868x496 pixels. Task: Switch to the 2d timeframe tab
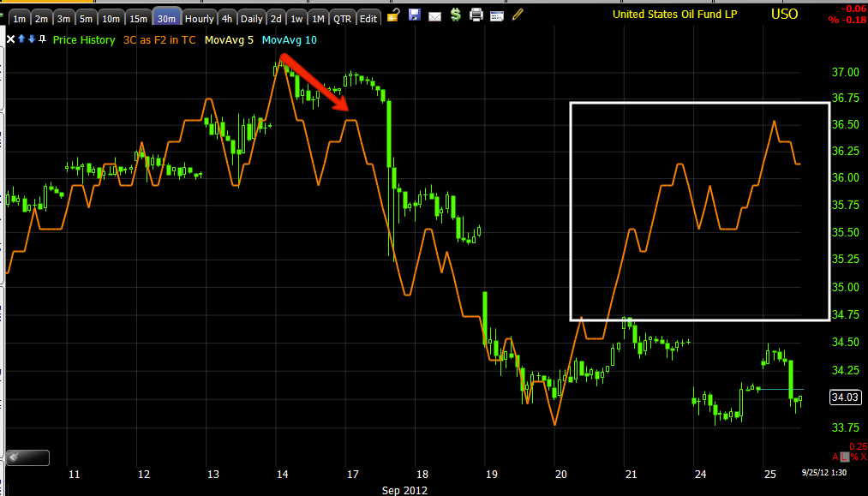click(x=276, y=18)
